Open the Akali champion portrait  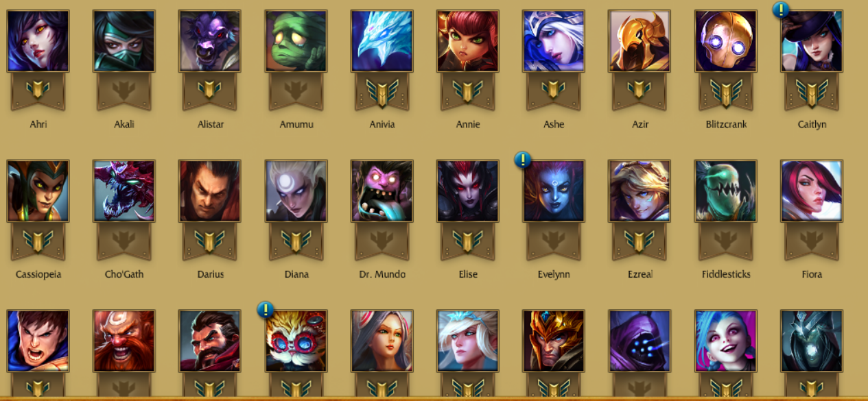coord(124,41)
